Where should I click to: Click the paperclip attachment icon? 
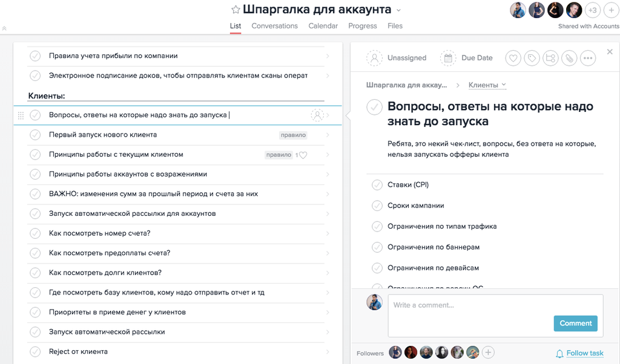(x=569, y=58)
